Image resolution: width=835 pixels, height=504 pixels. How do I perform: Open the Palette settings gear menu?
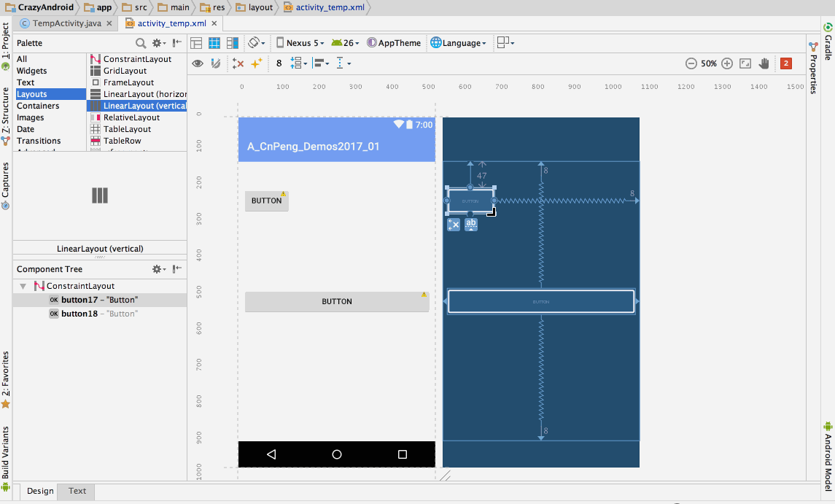click(x=159, y=43)
